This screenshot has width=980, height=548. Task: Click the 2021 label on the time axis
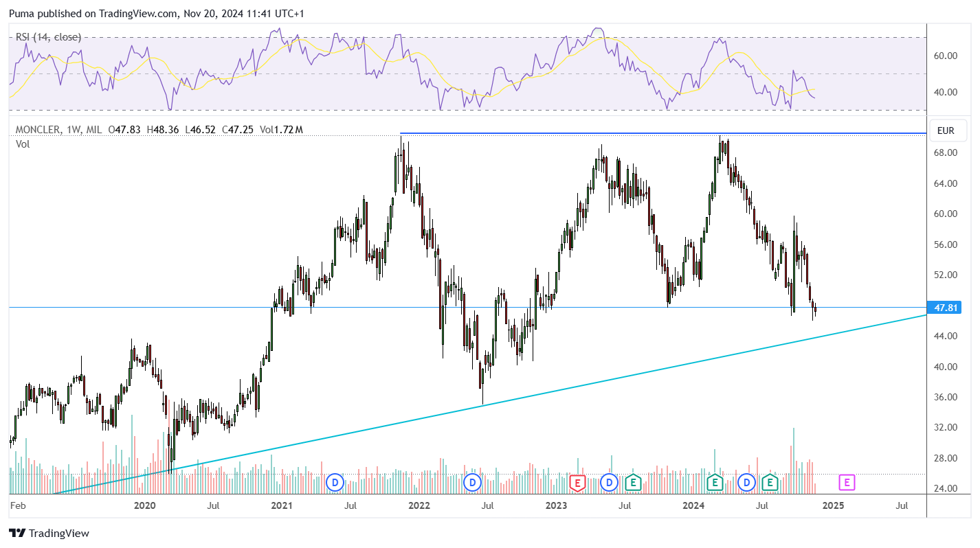click(x=281, y=506)
